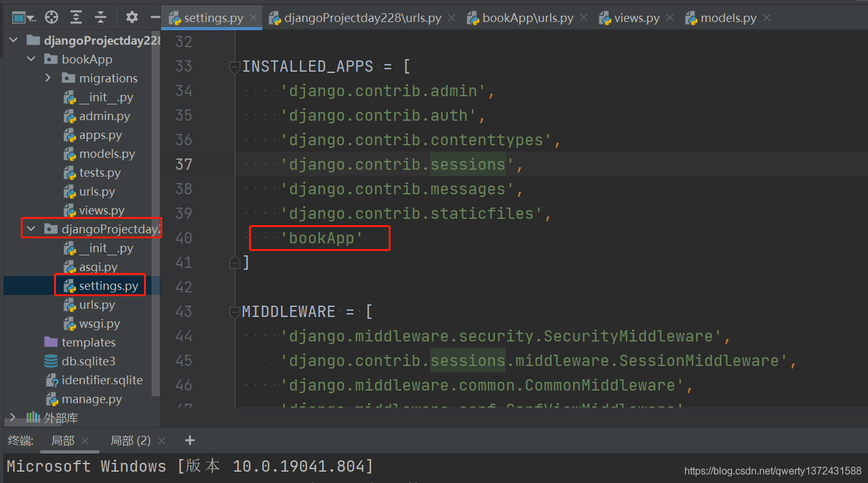Click the Collapse All icon

100,18
